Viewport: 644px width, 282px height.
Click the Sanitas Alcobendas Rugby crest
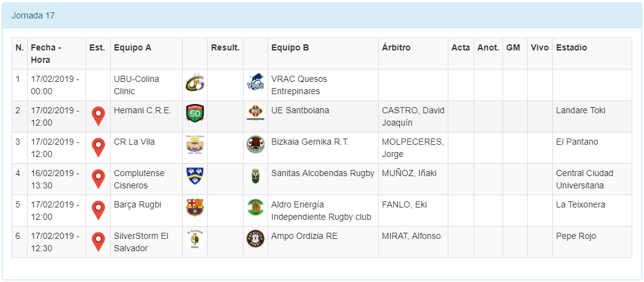click(255, 176)
